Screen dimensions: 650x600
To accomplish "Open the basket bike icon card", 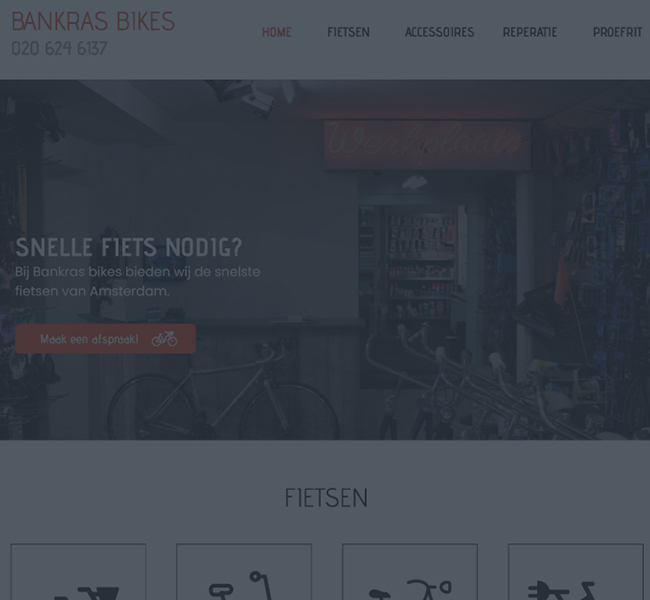I will (x=78, y=572).
